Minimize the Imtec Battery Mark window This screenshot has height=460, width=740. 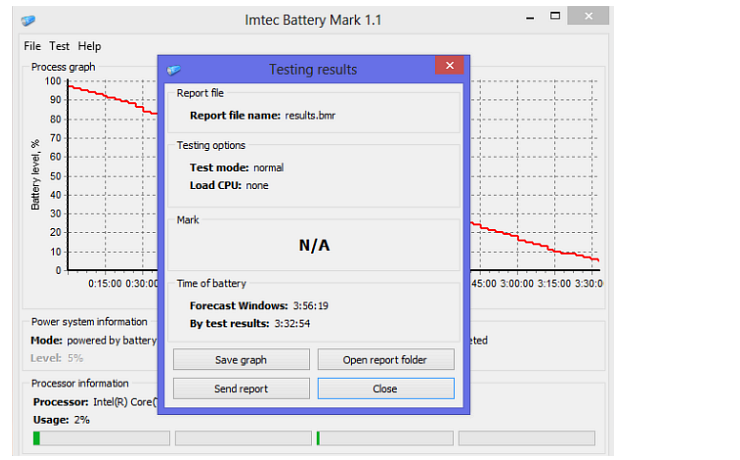530,18
